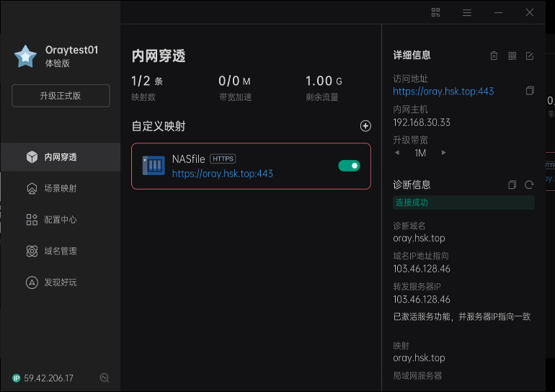Show mapping QR code in 详细信息

(512, 55)
